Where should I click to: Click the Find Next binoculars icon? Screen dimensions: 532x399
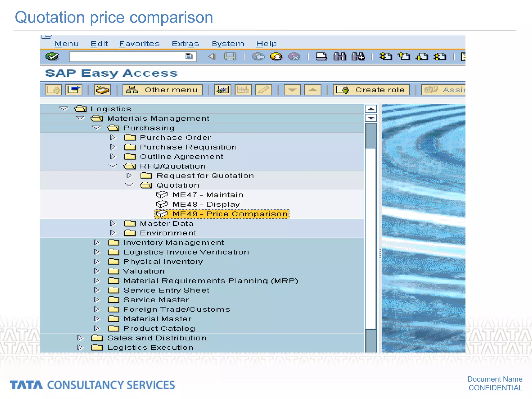(x=358, y=56)
